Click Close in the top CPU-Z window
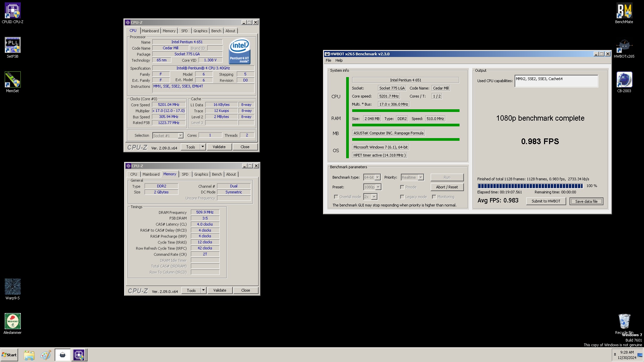The width and height of the screenshot is (644, 362). pos(245,147)
